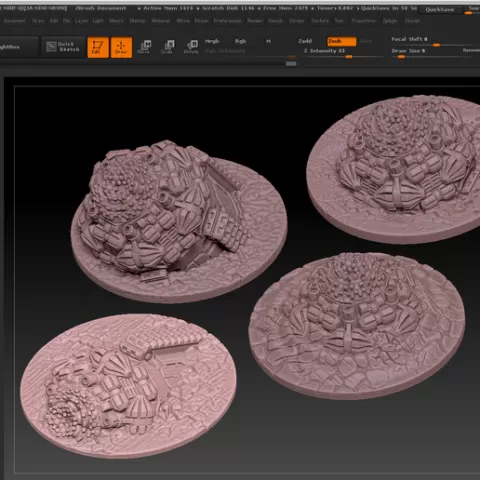Switch to the Scale transform tool
The width and height of the screenshot is (480, 480).
(x=168, y=47)
